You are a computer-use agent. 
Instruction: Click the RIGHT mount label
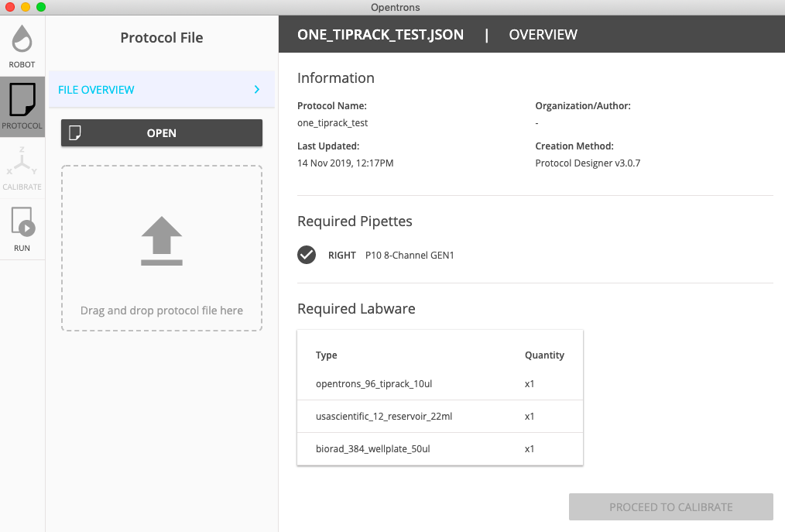coord(342,256)
